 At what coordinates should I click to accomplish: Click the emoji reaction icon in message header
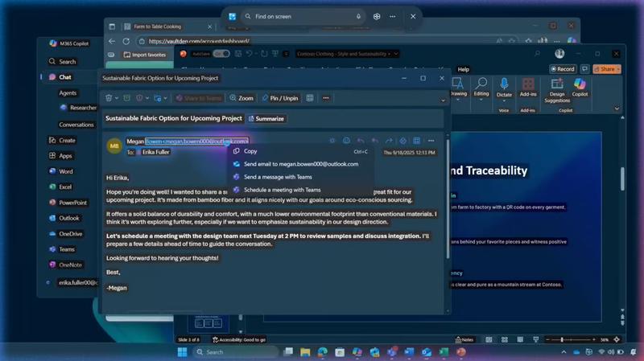click(347, 141)
